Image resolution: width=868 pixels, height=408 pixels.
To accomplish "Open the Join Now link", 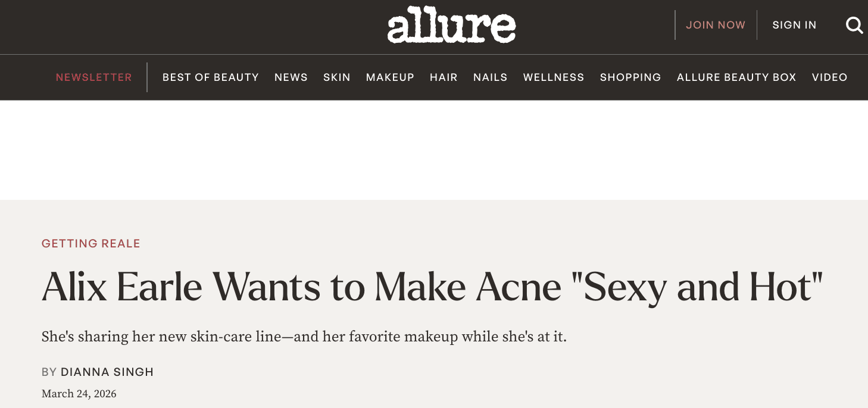I will [x=716, y=25].
